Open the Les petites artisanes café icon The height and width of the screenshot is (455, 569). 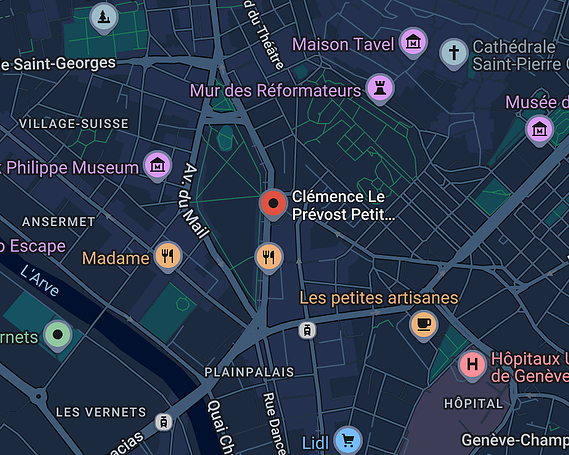(423, 325)
